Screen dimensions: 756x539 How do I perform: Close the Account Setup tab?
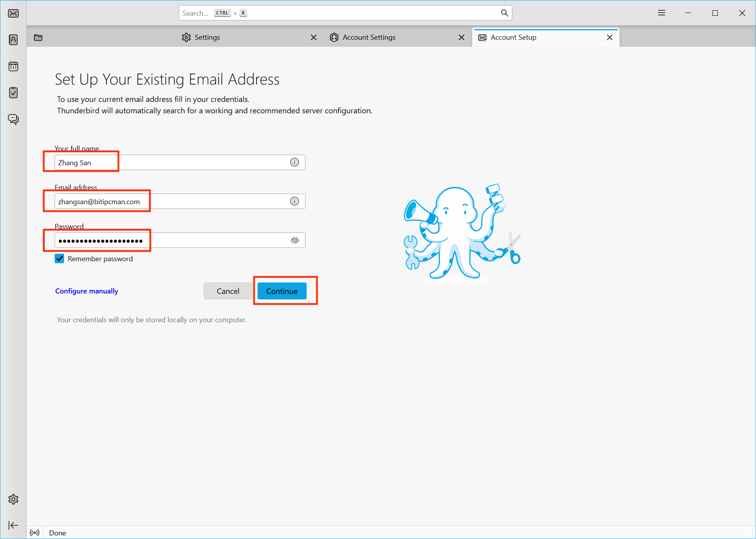pos(610,37)
